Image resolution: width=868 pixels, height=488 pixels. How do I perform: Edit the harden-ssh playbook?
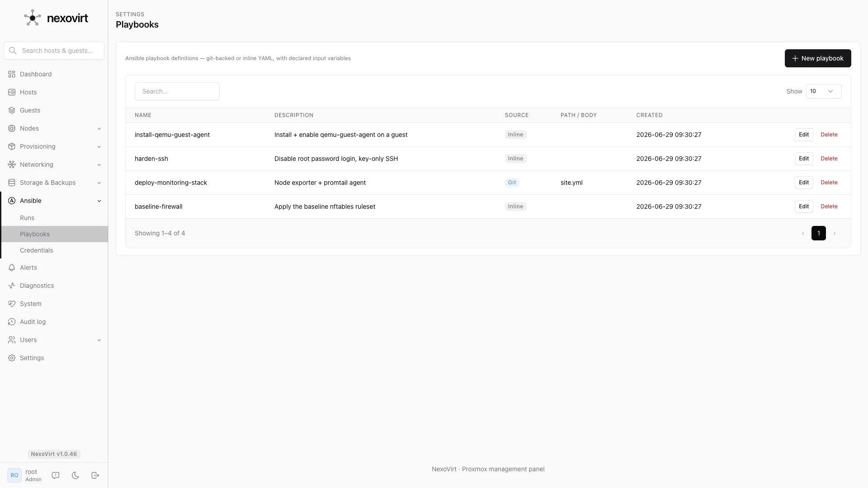click(x=804, y=159)
